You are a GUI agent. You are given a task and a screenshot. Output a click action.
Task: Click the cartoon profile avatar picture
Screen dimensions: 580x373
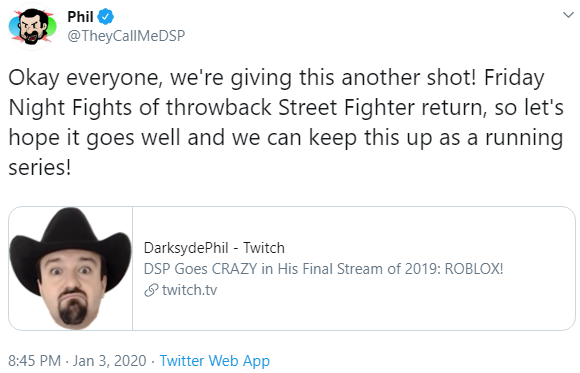click(33, 27)
